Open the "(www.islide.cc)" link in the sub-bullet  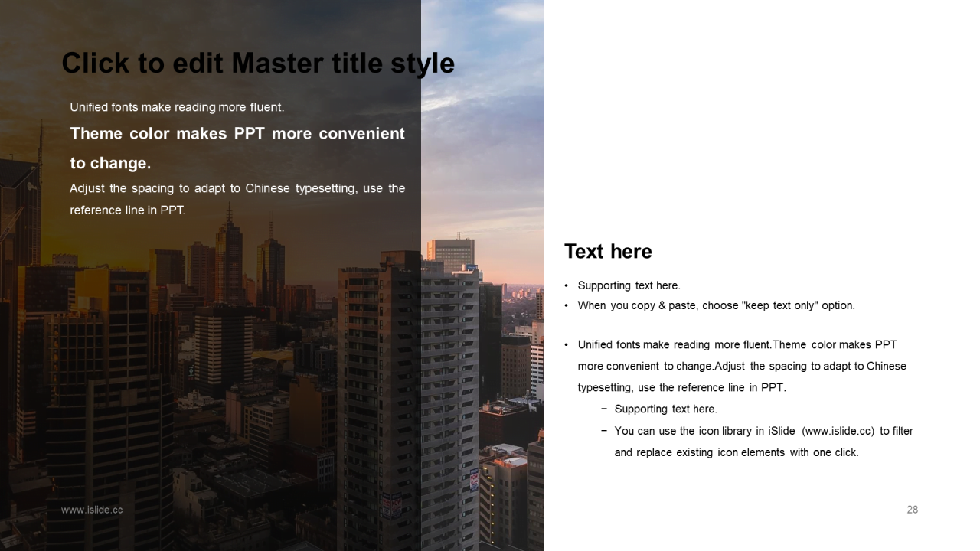pyautogui.click(x=838, y=431)
